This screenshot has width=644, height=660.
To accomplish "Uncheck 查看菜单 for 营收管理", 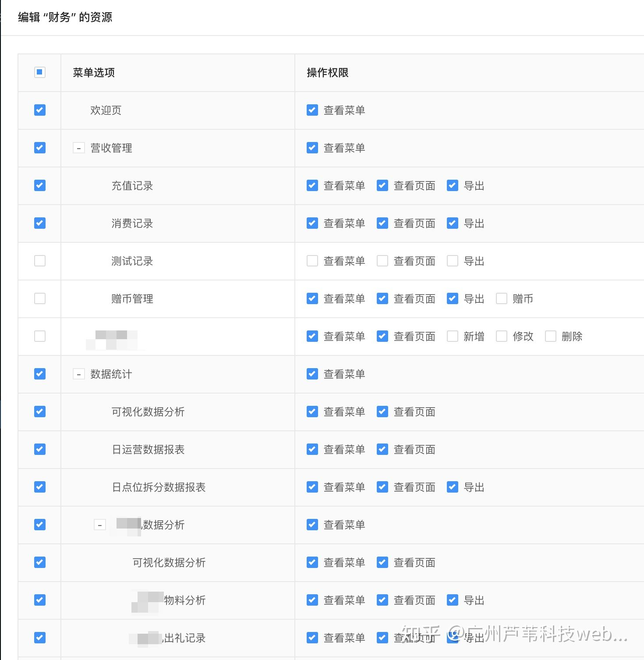I will tap(312, 148).
